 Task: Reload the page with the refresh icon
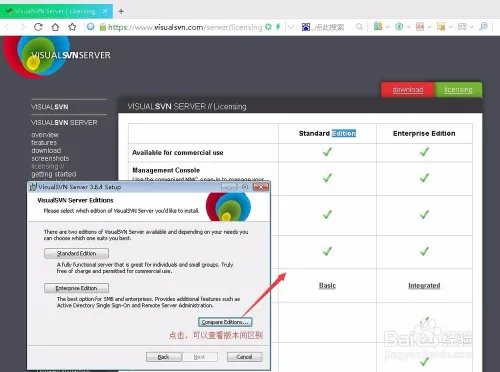38,27
